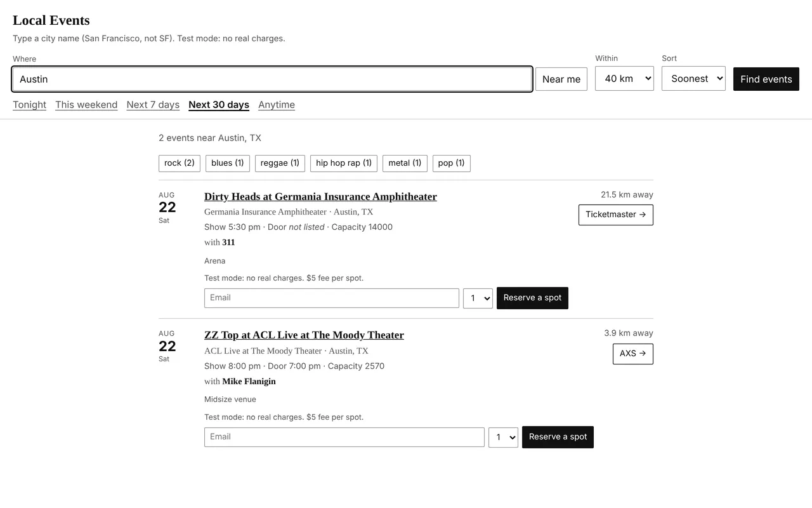This screenshot has width=812, height=508.
Task: Toggle the metal (1) genre chip
Action: (x=405, y=163)
